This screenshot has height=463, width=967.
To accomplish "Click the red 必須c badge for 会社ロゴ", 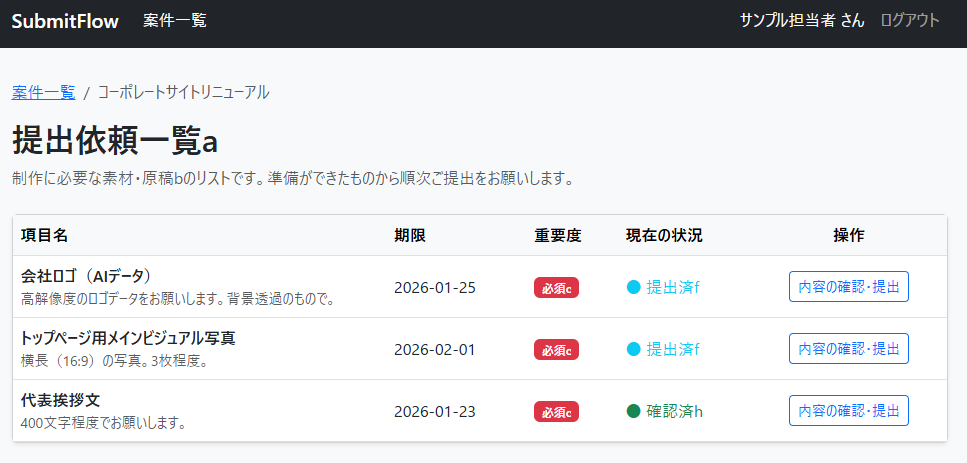I will pyautogui.click(x=556, y=288).
